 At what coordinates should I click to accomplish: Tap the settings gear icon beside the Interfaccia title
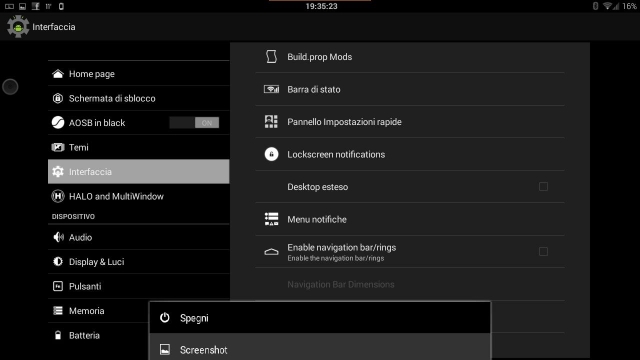[18, 27]
